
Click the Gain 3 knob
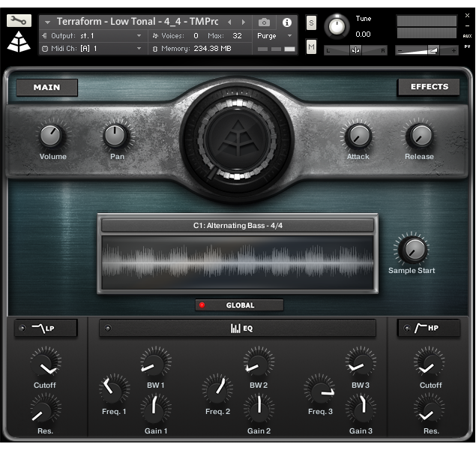click(x=361, y=409)
